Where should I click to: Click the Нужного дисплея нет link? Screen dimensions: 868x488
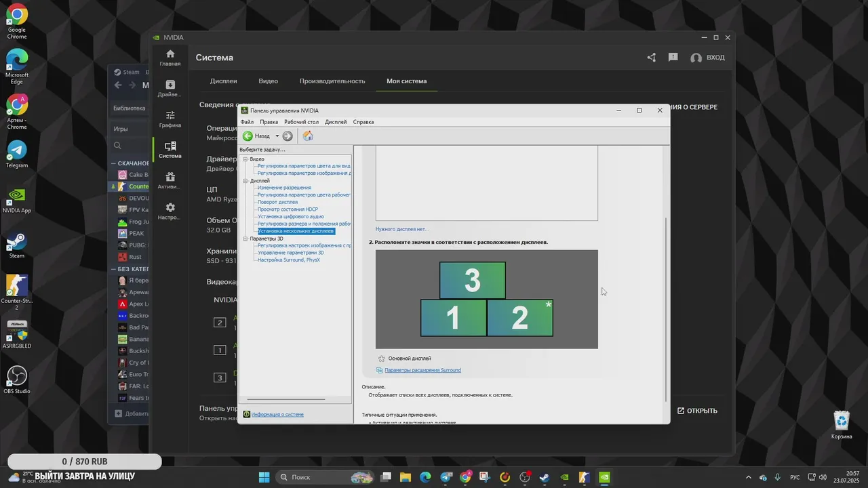click(x=402, y=229)
